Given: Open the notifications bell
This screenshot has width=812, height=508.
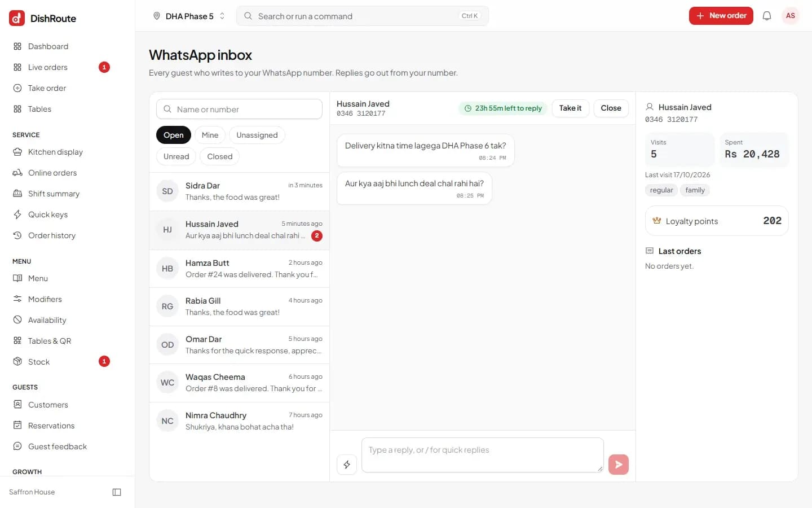Looking at the screenshot, I should pos(767,16).
